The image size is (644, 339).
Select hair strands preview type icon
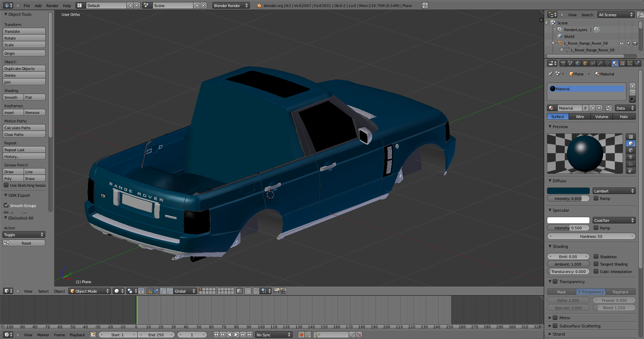pos(630,164)
